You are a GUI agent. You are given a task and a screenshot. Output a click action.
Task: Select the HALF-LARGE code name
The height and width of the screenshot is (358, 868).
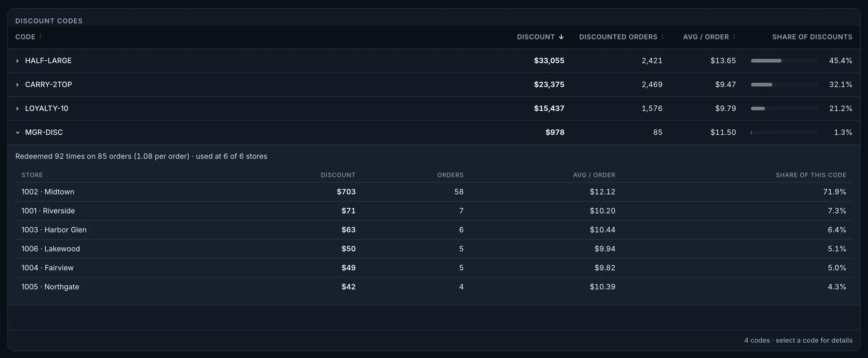tap(48, 61)
